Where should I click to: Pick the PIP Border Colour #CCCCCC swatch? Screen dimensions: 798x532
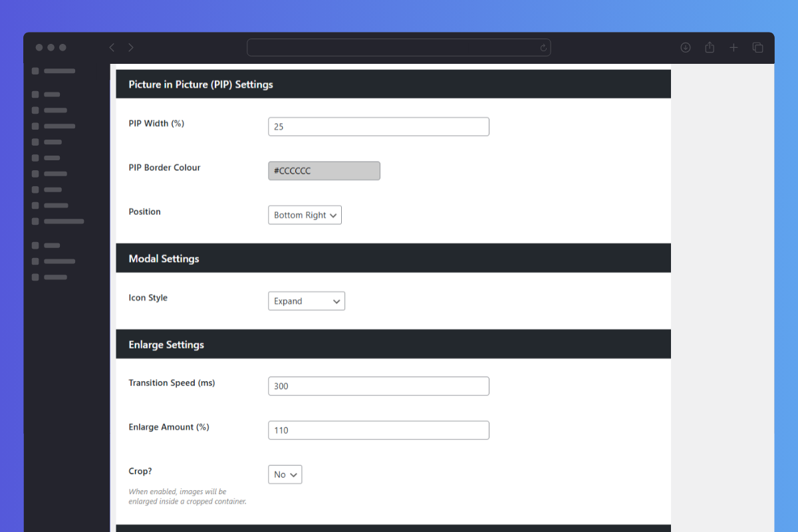(324, 171)
